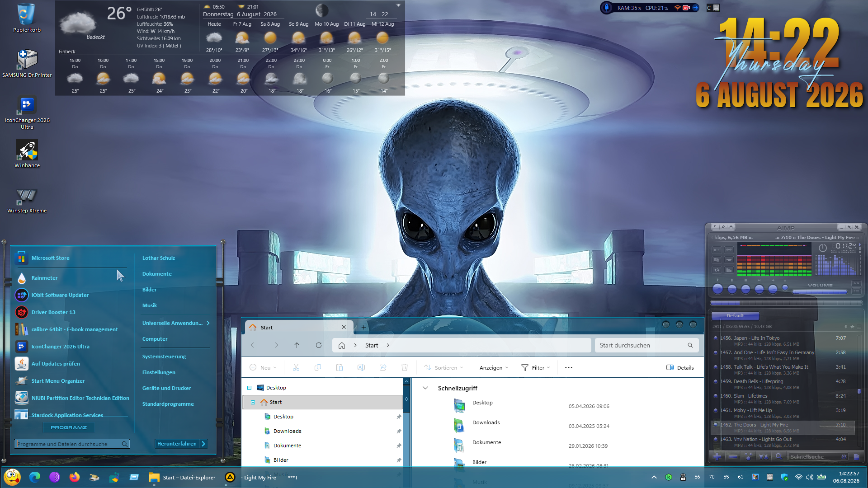Open the Winstep Xtreme desktop shortcut
868x488 pixels.
coord(27,200)
